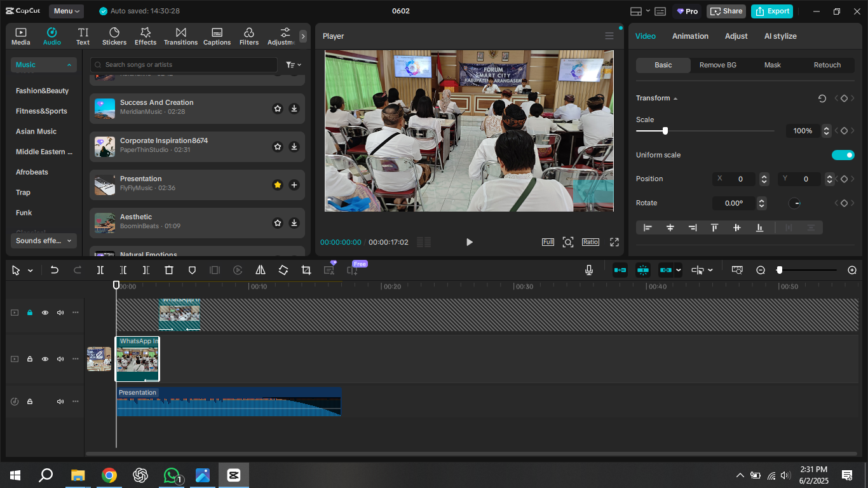Image resolution: width=868 pixels, height=488 pixels.
Task: Download the Success And Creation song
Action: (294, 109)
